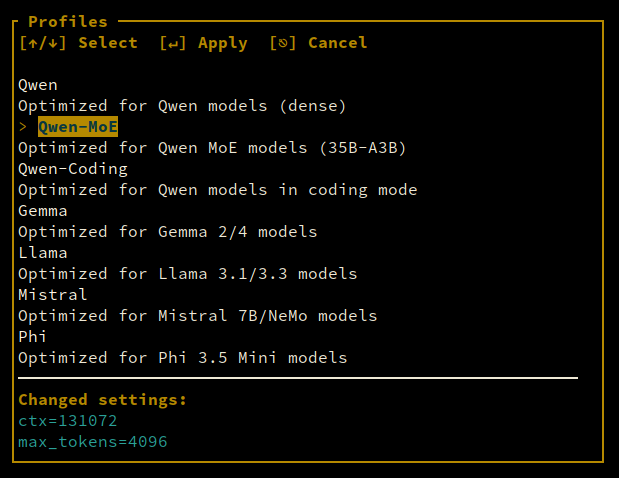Click the Escape key Cancel icon
619x478 pixels.
pyautogui.click(x=283, y=43)
